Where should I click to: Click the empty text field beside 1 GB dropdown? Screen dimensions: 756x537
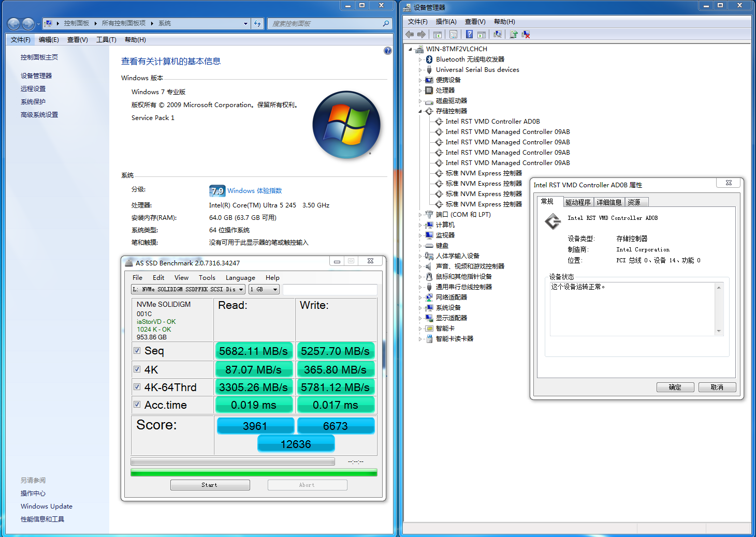[330, 290]
